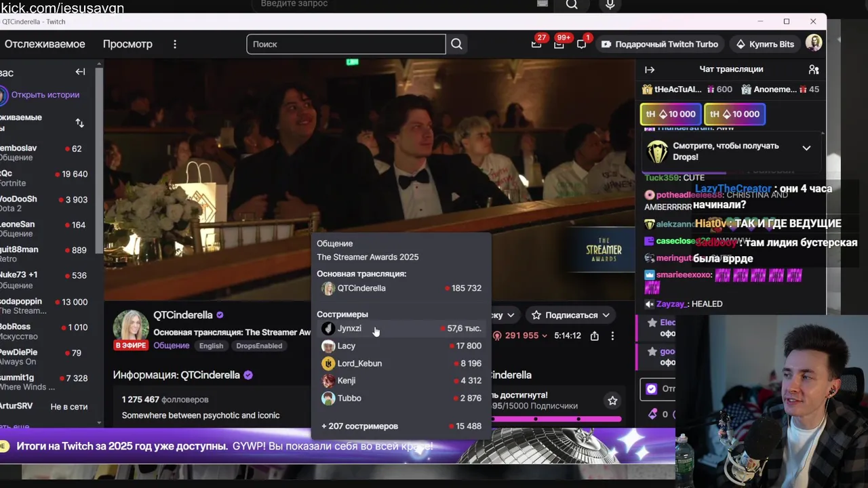868x488 pixels.
Task: Open Prime loot icon with 27 badge
Action: [536, 44]
